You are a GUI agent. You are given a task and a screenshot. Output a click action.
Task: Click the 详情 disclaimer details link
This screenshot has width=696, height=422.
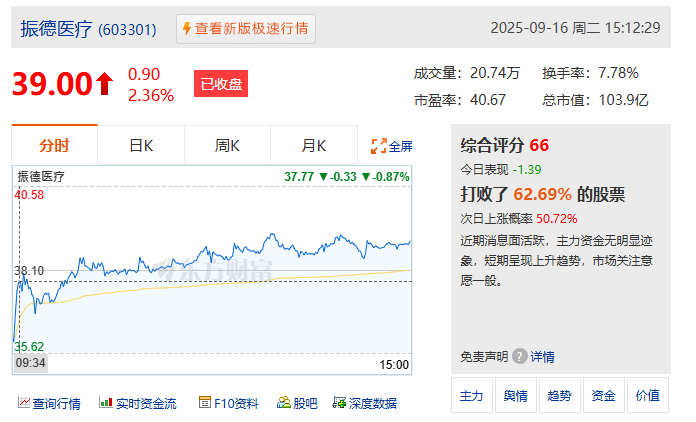(542, 357)
